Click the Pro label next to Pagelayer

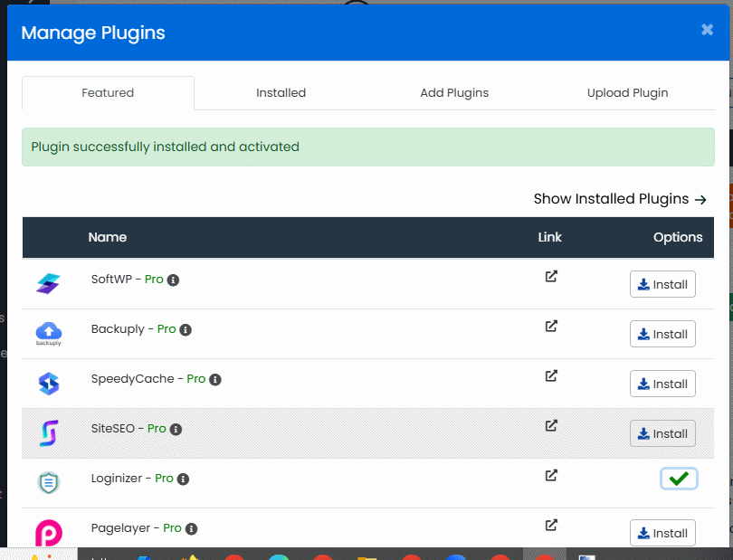pos(172,528)
